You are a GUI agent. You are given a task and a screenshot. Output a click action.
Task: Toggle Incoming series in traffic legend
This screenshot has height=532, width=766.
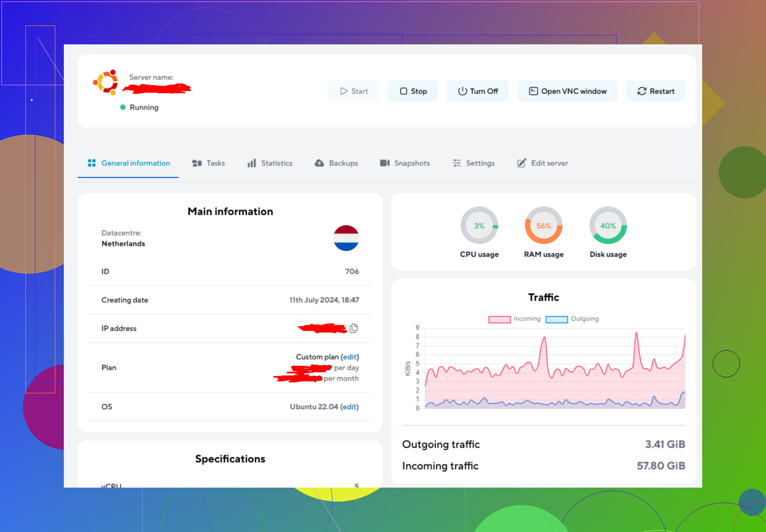click(x=515, y=319)
